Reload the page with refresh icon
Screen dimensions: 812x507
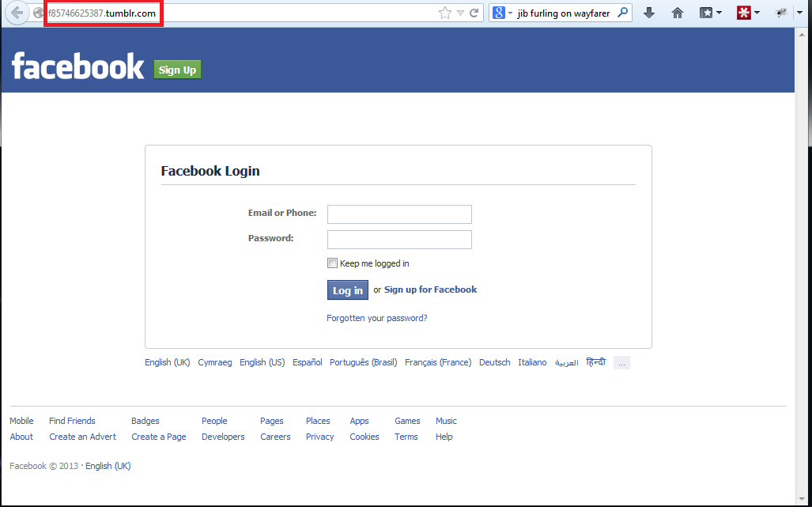(474, 13)
